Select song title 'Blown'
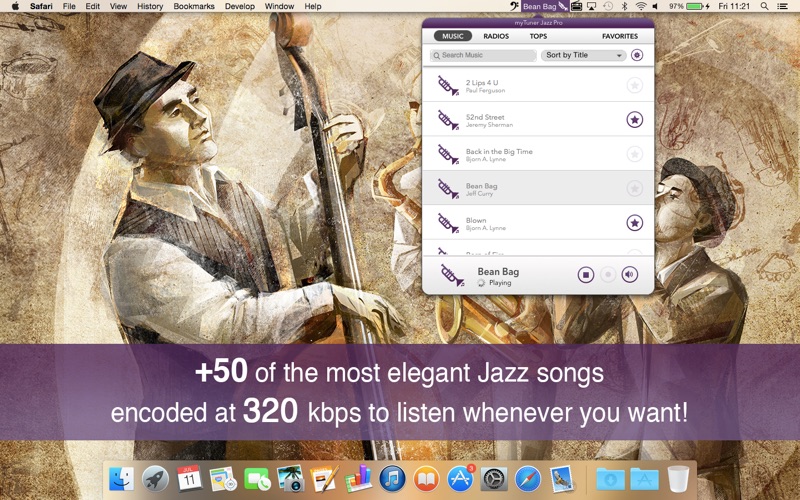The image size is (800, 500). (476, 220)
